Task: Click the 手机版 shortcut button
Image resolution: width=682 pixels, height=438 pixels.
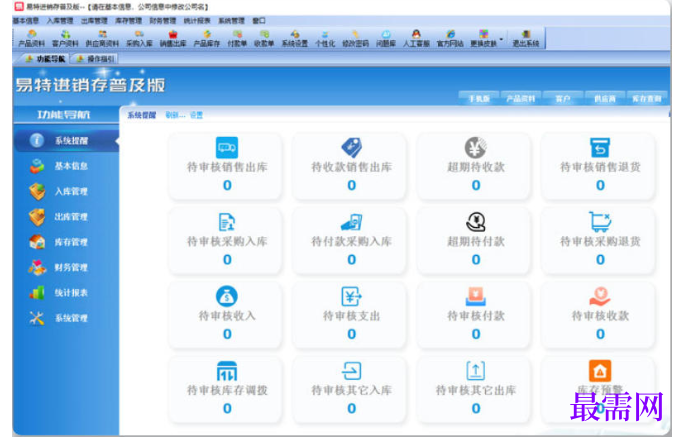Action: pyautogui.click(x=479, y=99)
